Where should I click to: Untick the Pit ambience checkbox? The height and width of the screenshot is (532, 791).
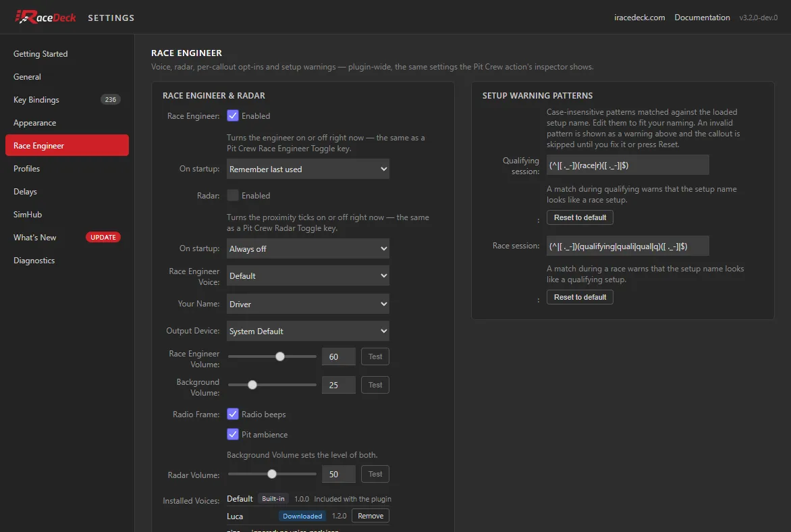point(233,434)
